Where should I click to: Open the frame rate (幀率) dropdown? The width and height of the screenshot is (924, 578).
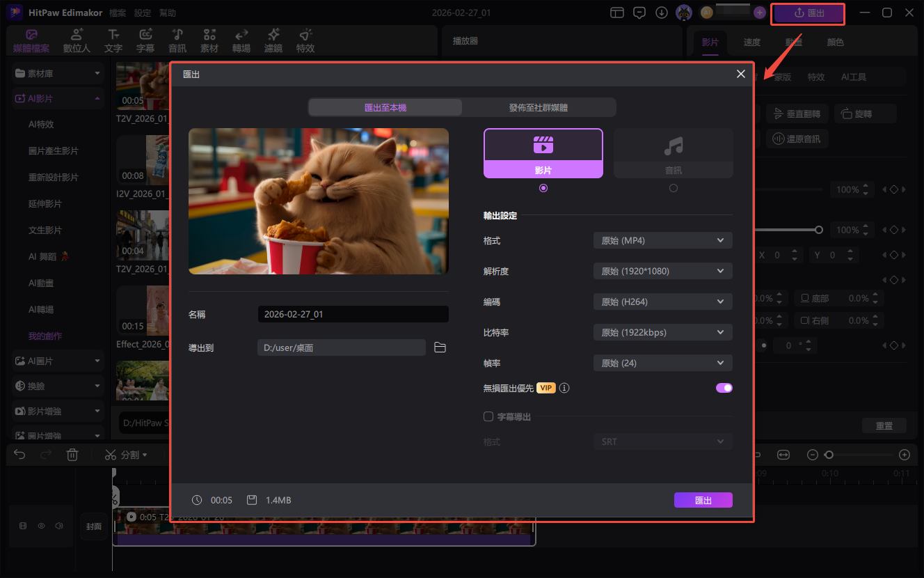[x=662, y=363]
